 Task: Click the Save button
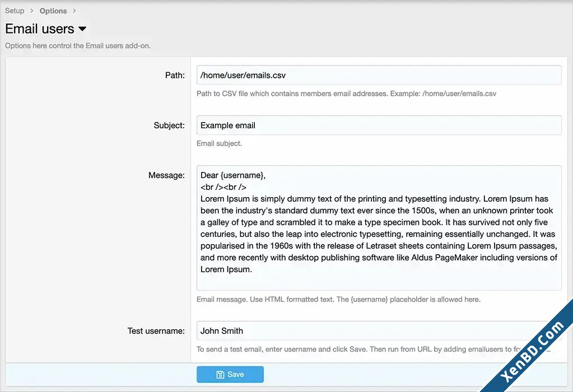tap(230, 375)
